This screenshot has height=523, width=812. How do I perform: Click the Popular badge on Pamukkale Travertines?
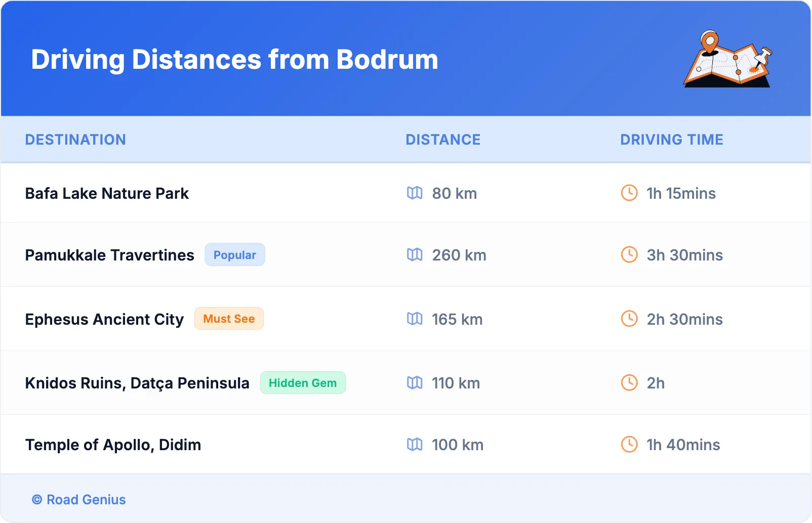[x=235, y=254]
